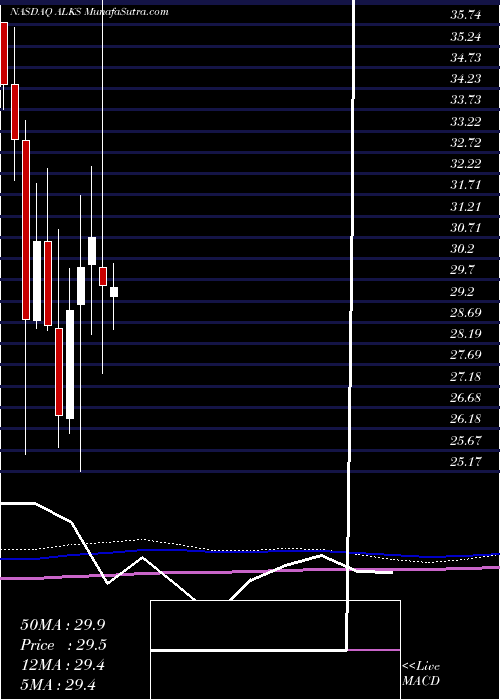This screenshot has width=500, height=700.
Task: Click the 30.71 price axis label
Action: 466,228
